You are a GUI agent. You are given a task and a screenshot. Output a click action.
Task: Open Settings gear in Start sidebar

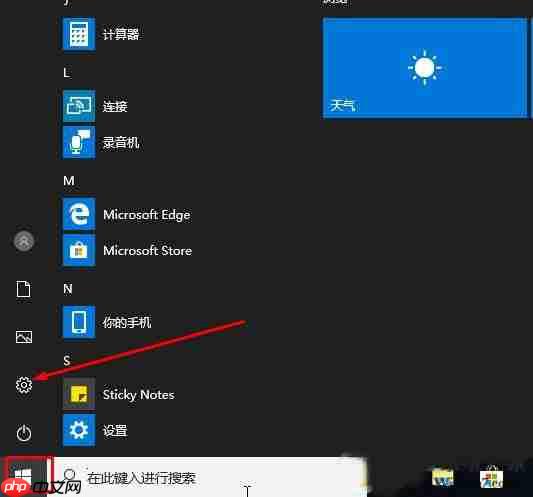[x=24, y=385]
